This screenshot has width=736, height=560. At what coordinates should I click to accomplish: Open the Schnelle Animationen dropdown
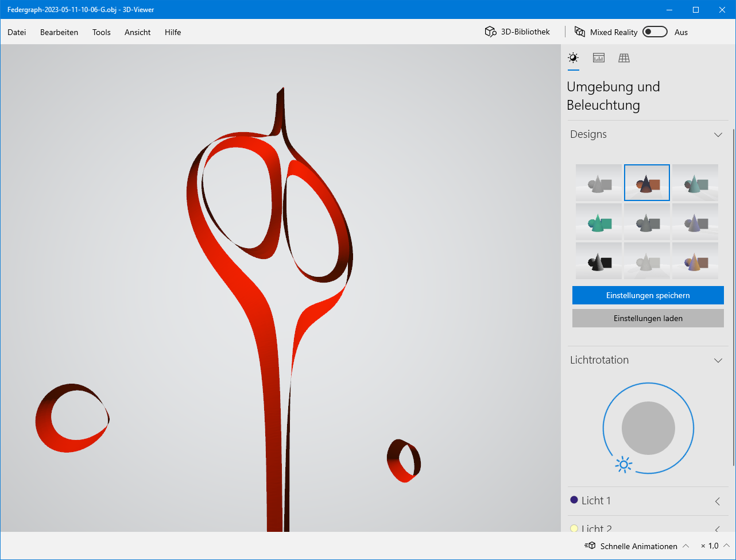click(685, 546)
